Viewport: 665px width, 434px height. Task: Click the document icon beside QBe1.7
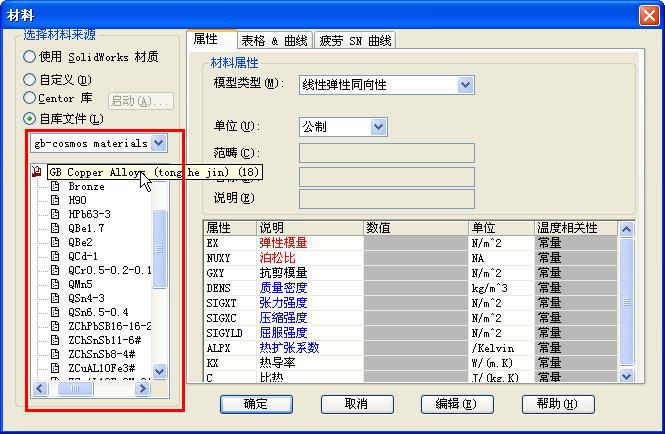point(55,228)
